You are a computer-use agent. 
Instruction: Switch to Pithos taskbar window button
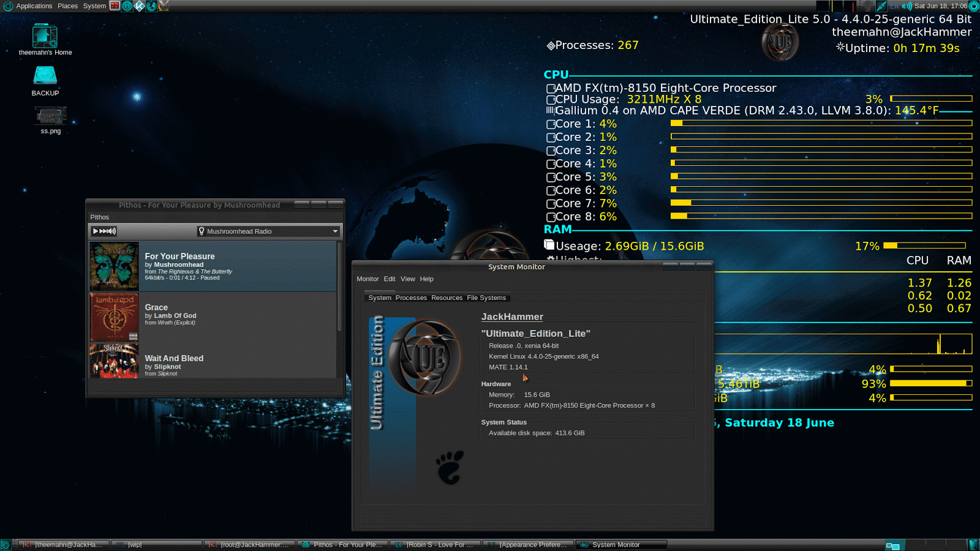pyautogui.click(x=342, y=545)
